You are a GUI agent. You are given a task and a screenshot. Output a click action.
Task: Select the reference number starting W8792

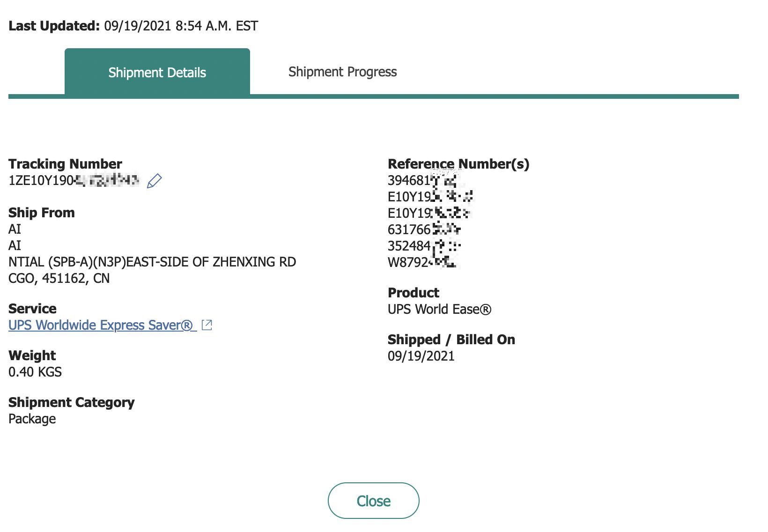click(422, 262)
